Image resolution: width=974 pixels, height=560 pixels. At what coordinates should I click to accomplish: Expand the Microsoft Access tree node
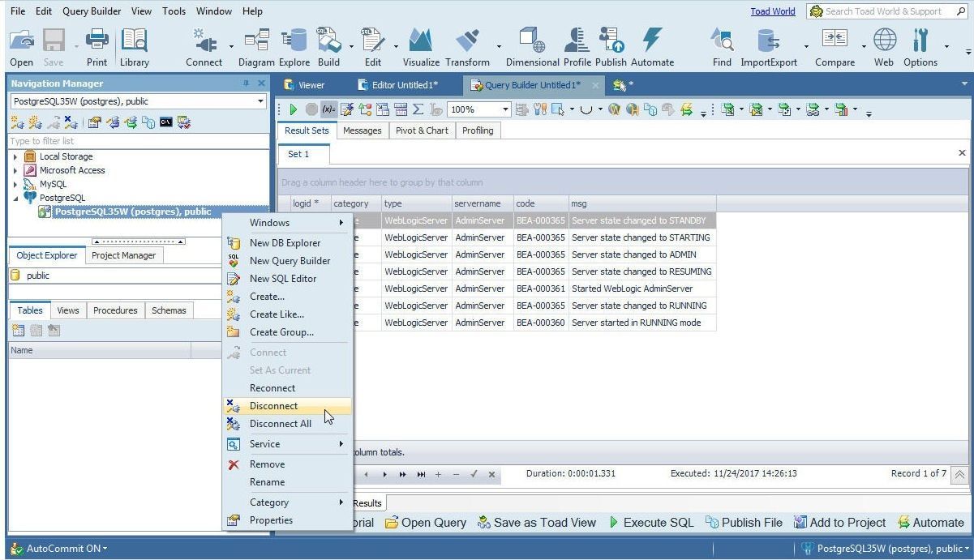tap(15, 170)
